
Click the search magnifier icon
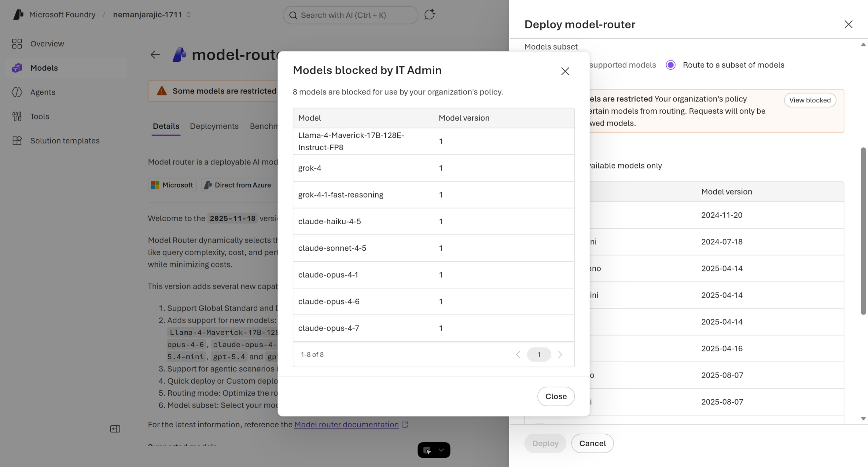click(293, 15)
